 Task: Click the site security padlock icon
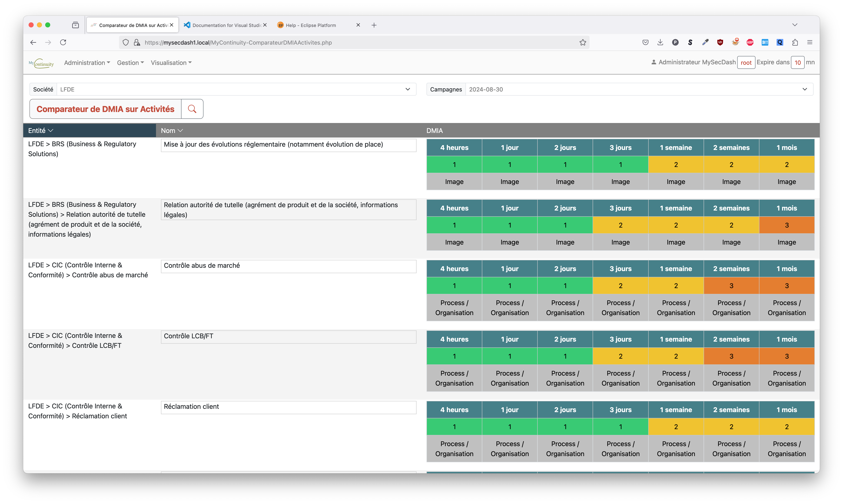137,43
